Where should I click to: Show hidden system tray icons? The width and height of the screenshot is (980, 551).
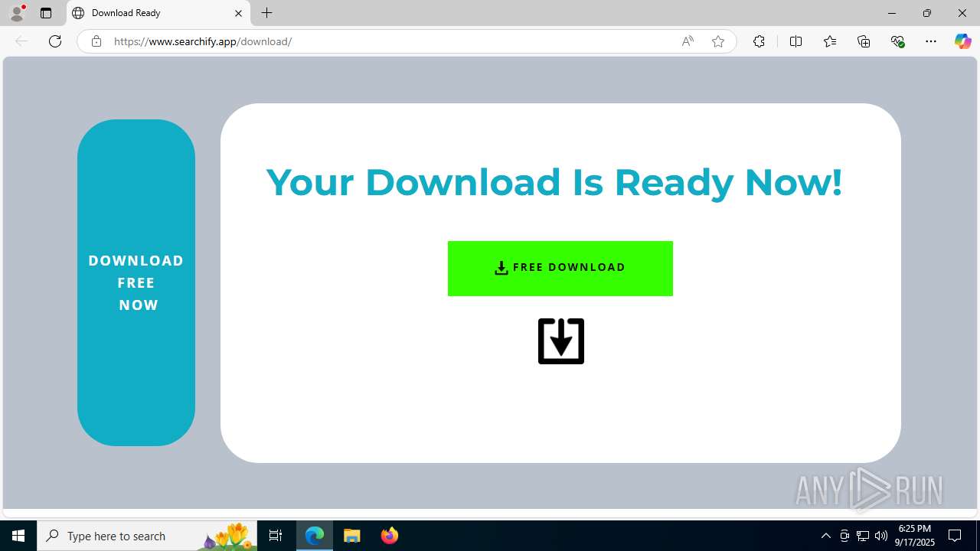click(825, 536)
